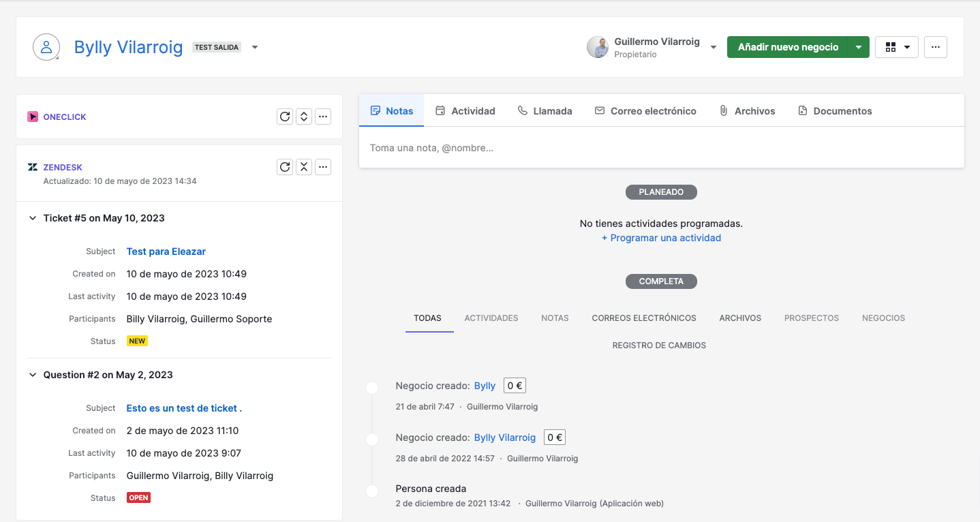Click the Programar una actividad link
This screenshot has height=522, width=980.
coord(661,238)
